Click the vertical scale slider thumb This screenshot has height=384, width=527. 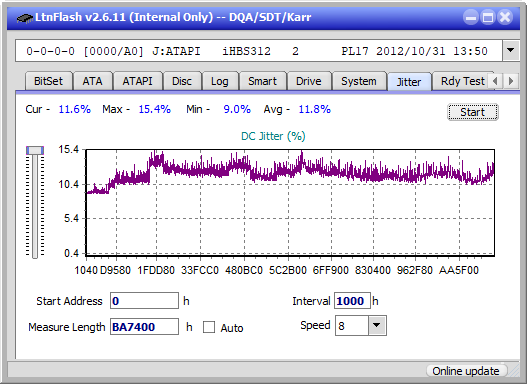coord(35,150)
